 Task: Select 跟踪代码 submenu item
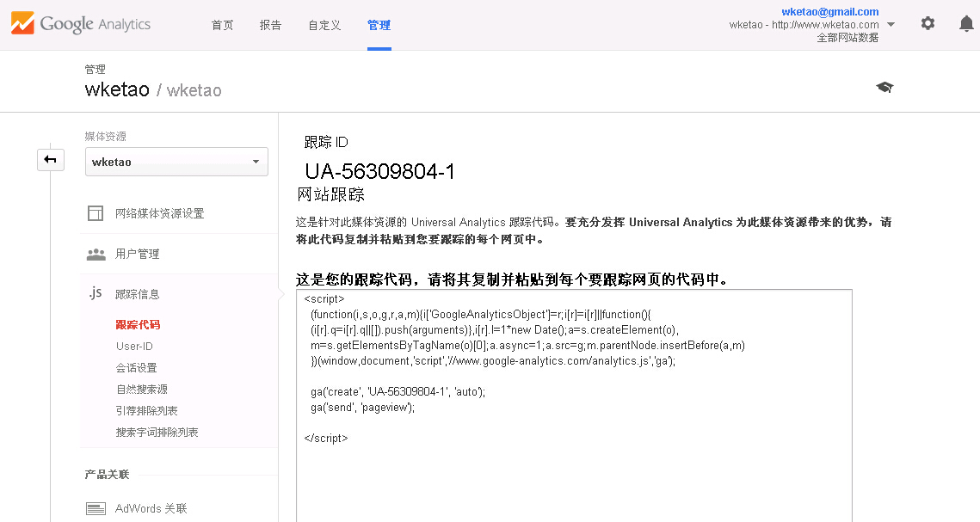138,325
